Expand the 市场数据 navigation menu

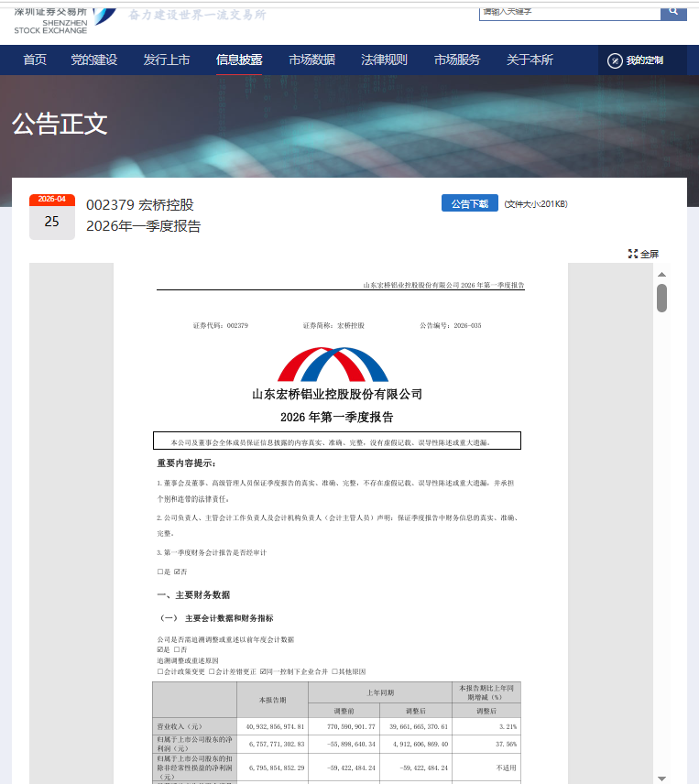click(x=311, y=60)
